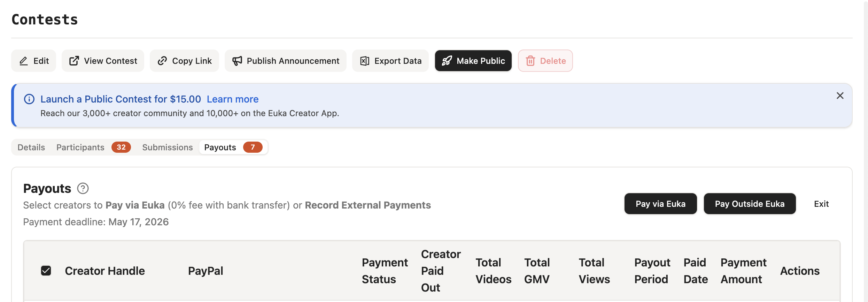Click the Export Data label
The height and width of the screenshot is (302, 868).
click(398, 61)
